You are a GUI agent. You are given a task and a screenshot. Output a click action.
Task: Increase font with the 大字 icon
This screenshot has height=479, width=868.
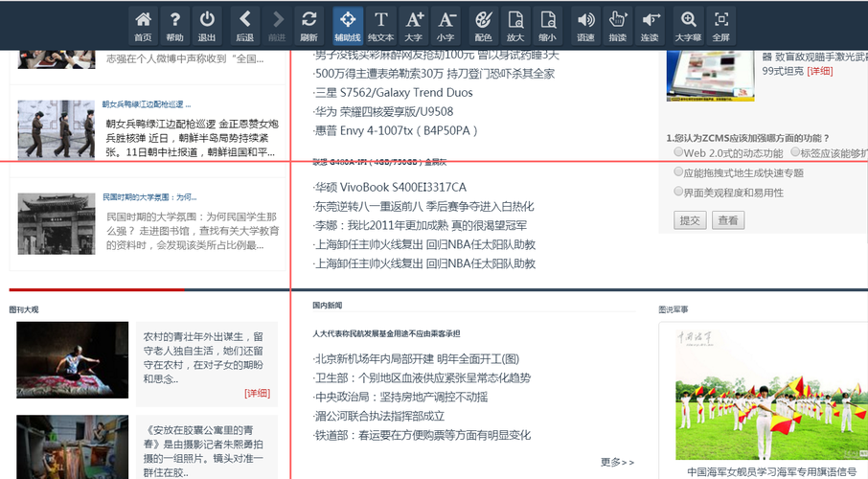click(414, 26)
